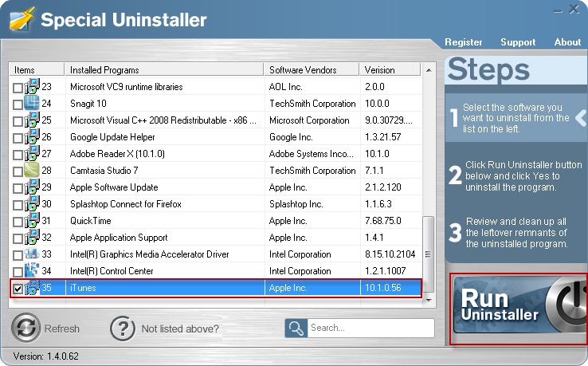Click the Splashtop Connect for Firefox icon
This screenshot has height=366, width=588.
pos(32,203)
